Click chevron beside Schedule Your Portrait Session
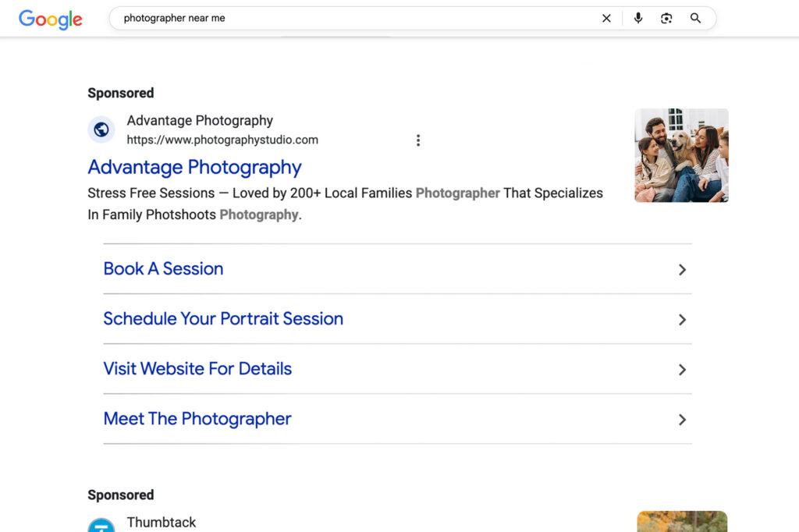 tap(682, 320)
